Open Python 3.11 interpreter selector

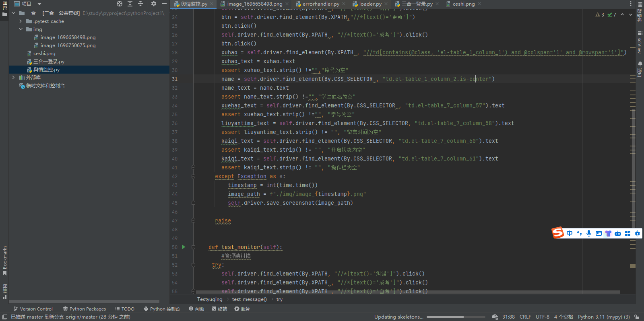pyautogui.click(x=604, y=317)
